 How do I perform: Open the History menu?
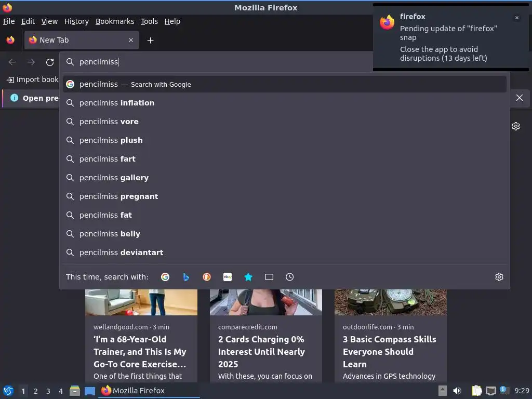tap(77, 21)
